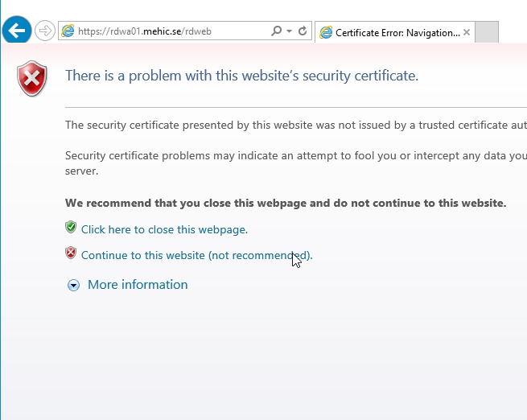The width and height of the screenshot is (527, 420).
Task: Click the More information text link
Action: pos(138,285)
